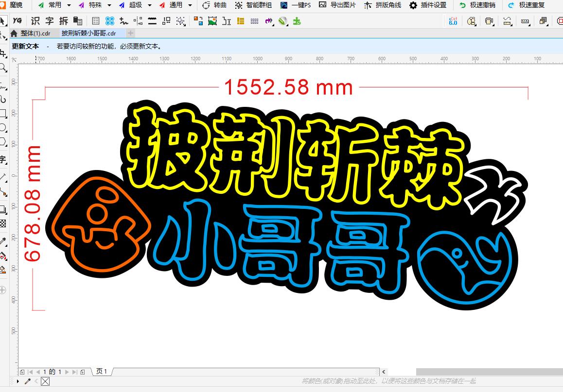Click the no-color X swatch
563x392 pixels.
pyautogui.click(x=45, y=381)
